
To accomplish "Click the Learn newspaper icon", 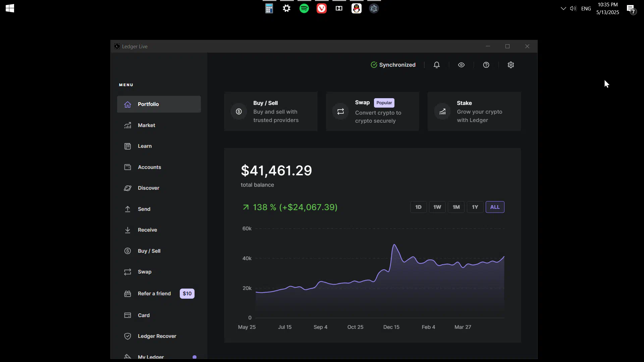I will pyautogui.click(x=127, y=146).
